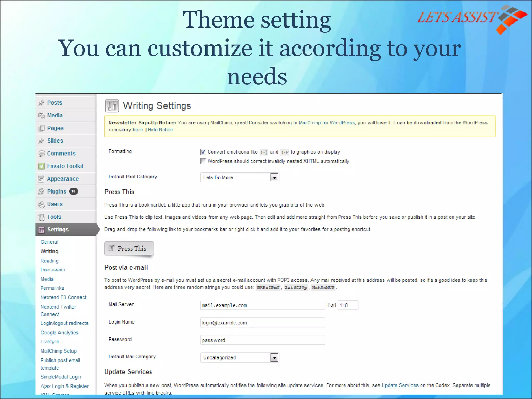Open Media settings submenu link
Viewport: 532px width, 399px height.
47,279
